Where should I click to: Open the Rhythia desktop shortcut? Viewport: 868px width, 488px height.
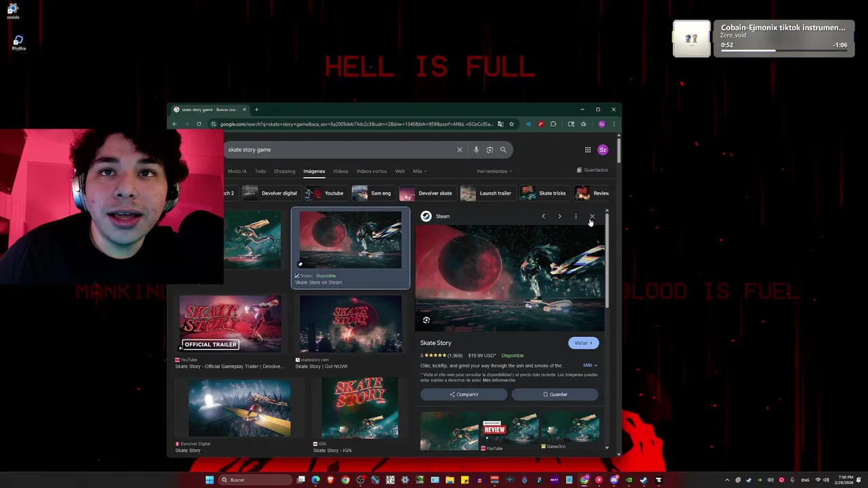(x=18, y=43)
